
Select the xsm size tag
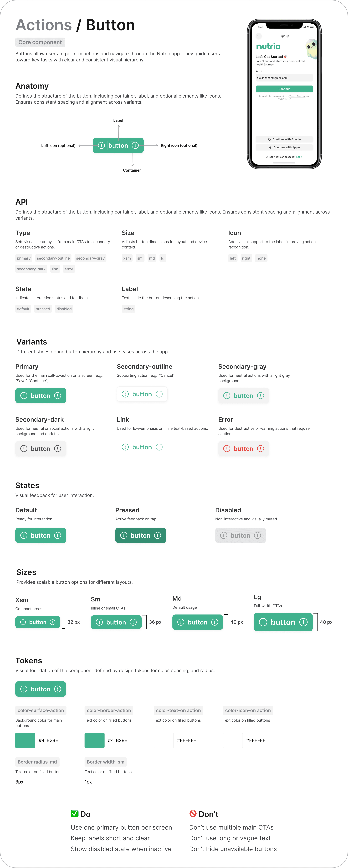pos(127,258)
